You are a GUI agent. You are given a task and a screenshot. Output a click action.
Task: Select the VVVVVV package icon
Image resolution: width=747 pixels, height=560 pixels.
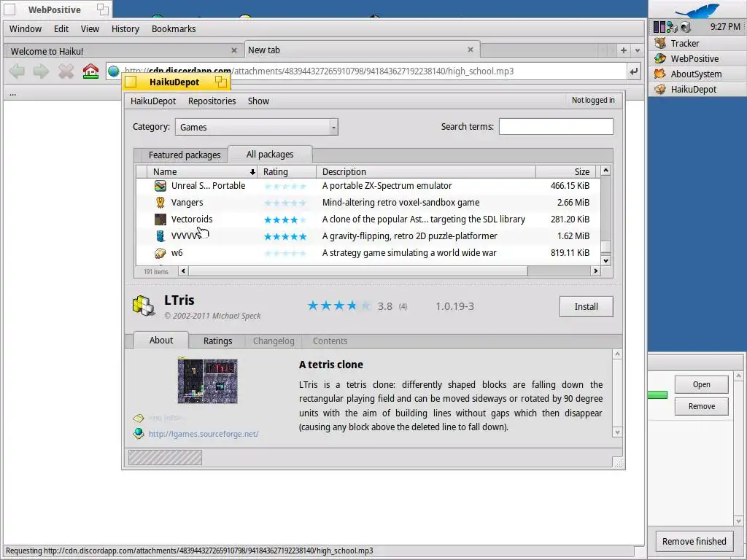click(160, 236)
